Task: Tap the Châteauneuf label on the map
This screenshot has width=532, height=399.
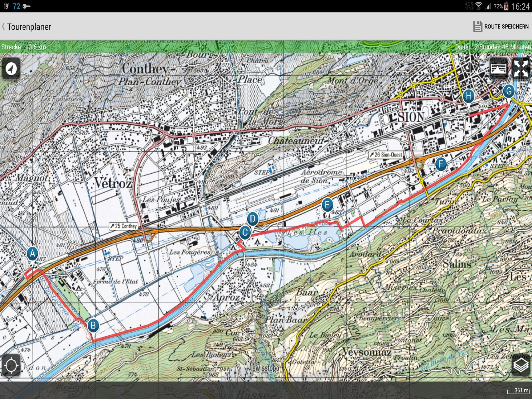Action: point(296,141)
